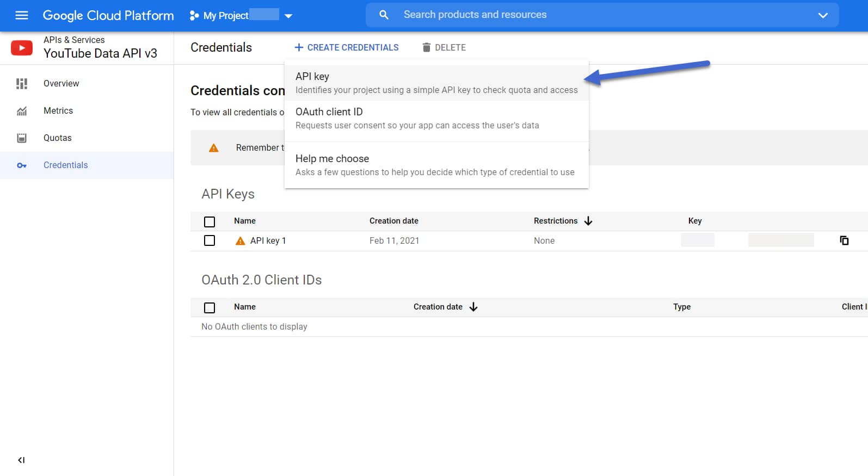This screenshot has height=476, width=868.
Task: Click the Feb 11, 2021 date cell
Action: pyautogui.click(x=395, y=240)
